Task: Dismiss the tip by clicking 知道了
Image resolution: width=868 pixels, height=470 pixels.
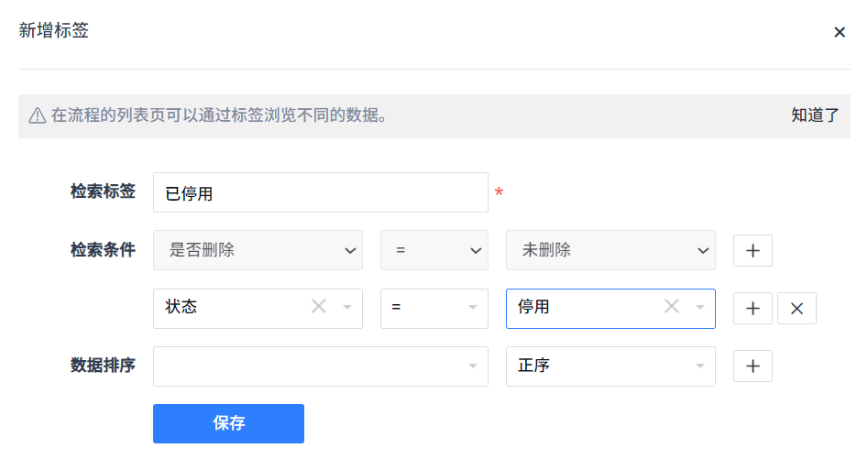Action: point(815,115)
